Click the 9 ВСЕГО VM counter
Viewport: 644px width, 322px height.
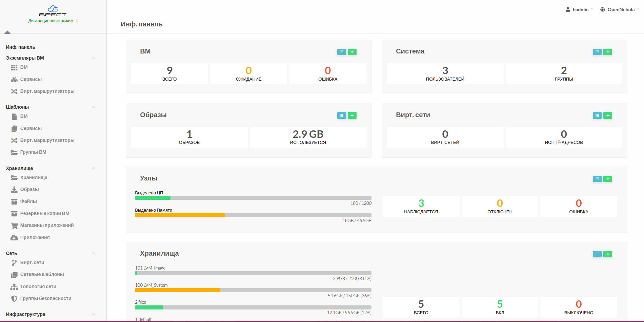pos(169,73)
